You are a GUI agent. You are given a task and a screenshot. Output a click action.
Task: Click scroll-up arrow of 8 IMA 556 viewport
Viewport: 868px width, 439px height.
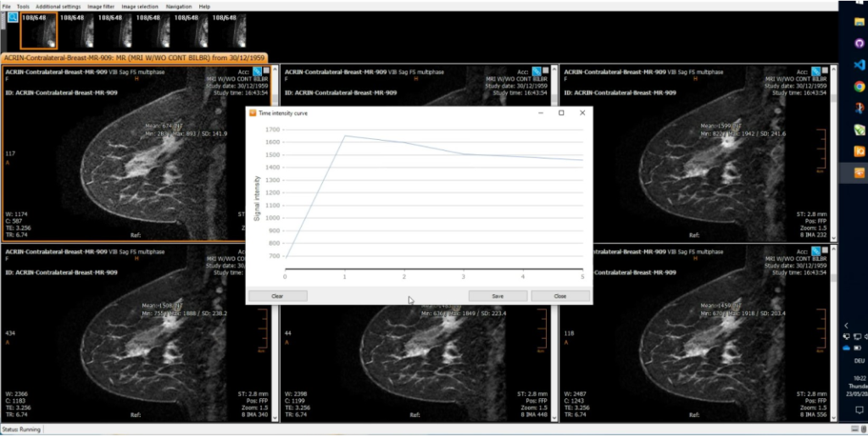(832, 248)
